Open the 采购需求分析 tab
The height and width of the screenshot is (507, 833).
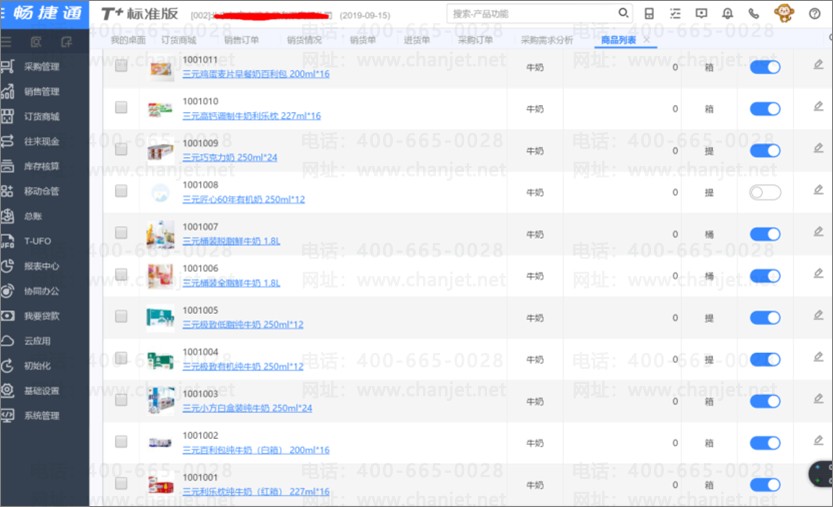(x=547, y=40)
